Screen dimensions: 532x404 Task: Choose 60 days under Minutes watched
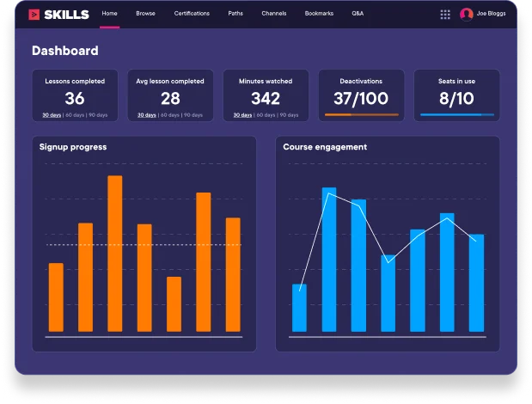(x=267, y=115)
